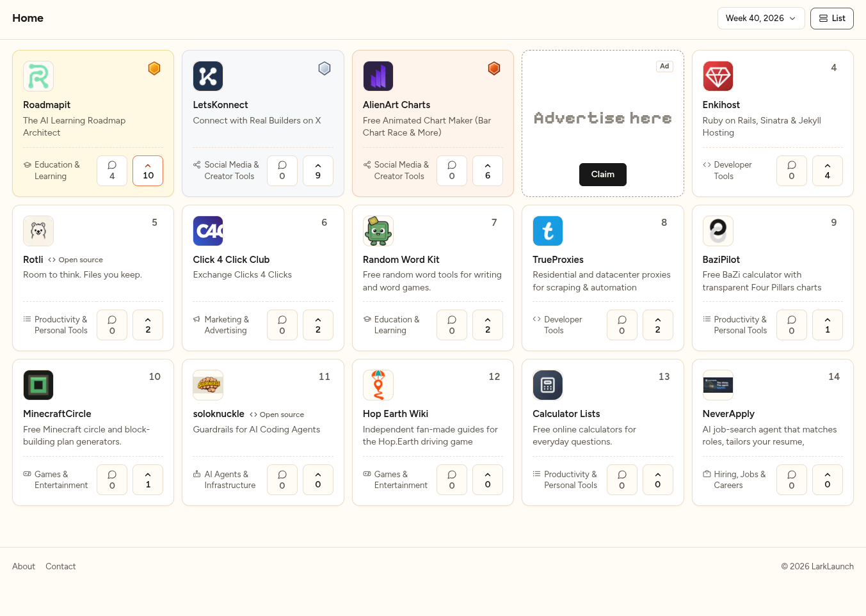Open the About footer link
This screenshot has height=616, width=866.
[24, 567]
